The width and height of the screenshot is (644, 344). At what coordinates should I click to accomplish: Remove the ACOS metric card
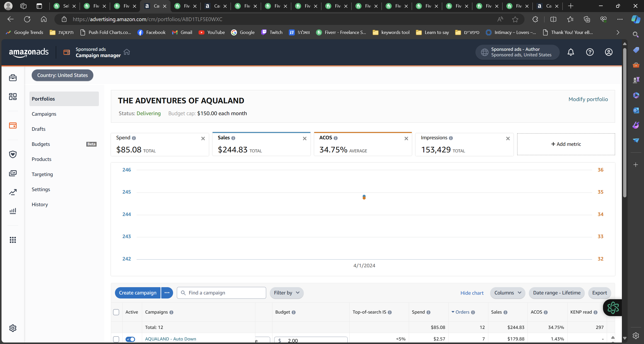pyautogui.click(x=406, y=139)
